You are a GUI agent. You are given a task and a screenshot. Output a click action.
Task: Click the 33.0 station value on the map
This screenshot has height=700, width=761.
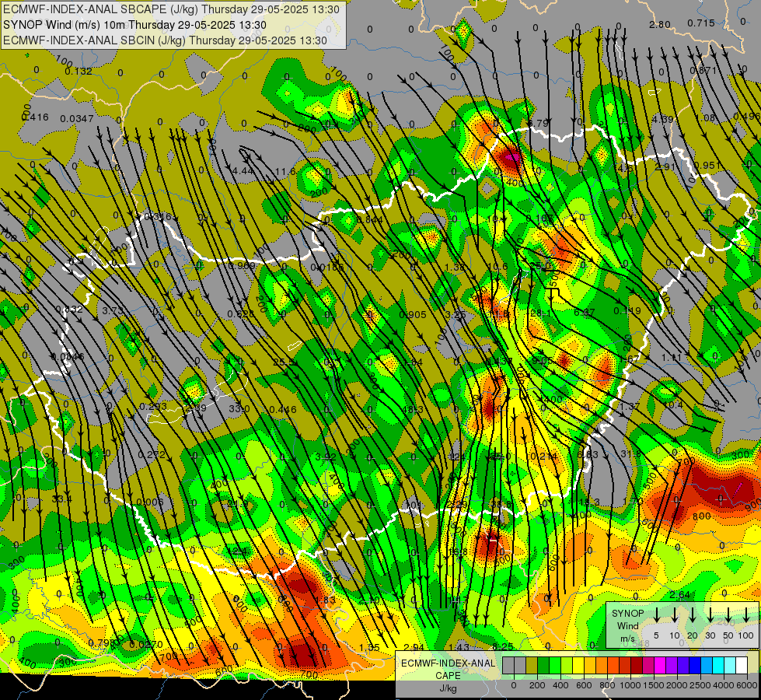(x=239, y=409)
